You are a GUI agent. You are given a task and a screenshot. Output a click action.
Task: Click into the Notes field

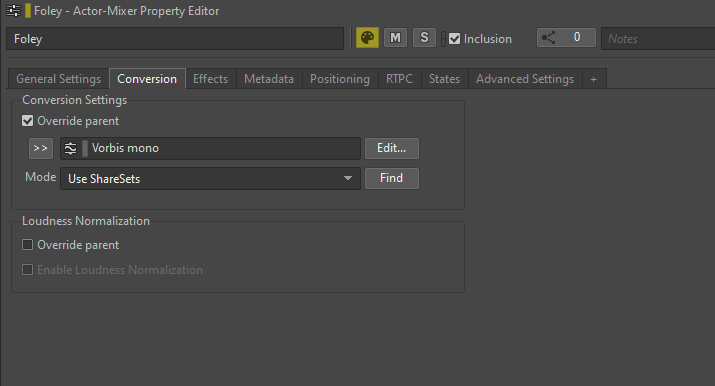point(658,39)
